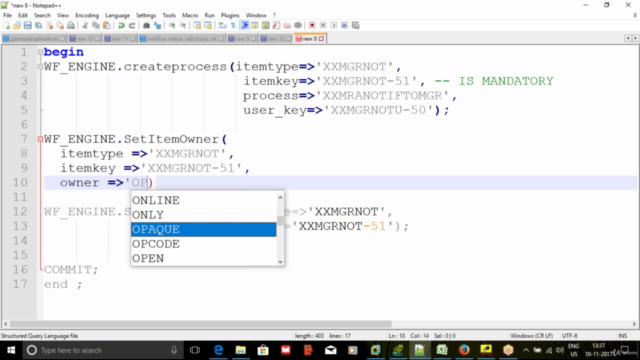This screenshot has width=640, height=360.
Task: Close the new 8 tab
Action: [322, 39]
